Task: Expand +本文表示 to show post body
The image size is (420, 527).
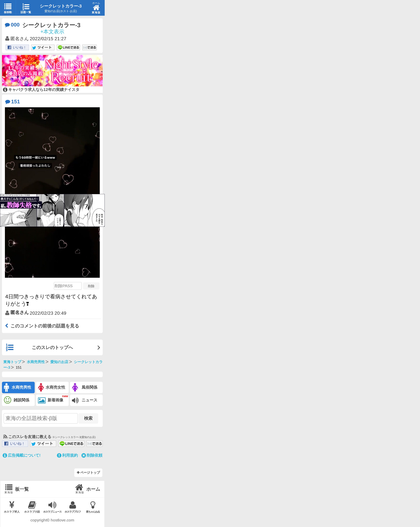Action: [52, 32]
